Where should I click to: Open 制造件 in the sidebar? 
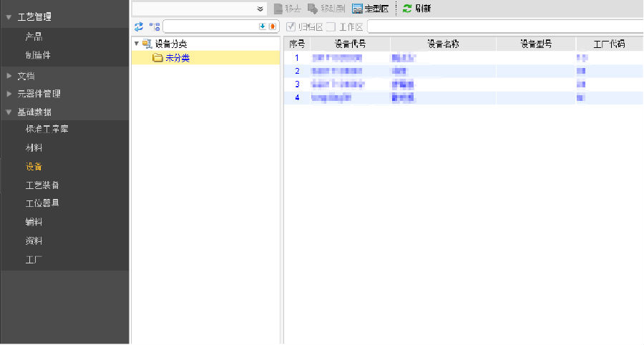38,55
